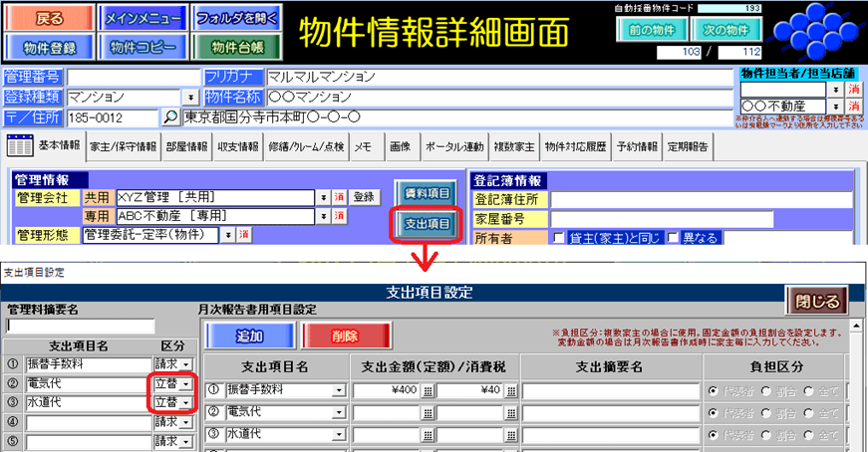
Task: Open calculator icon beside ¥40 tax
Action: pos(510,390)
